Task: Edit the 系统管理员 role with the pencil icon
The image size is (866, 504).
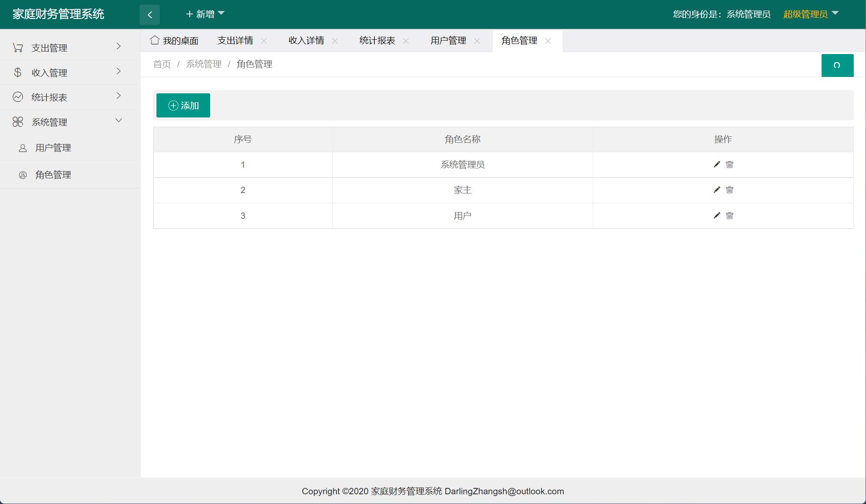Action: [x=716, y=165]
